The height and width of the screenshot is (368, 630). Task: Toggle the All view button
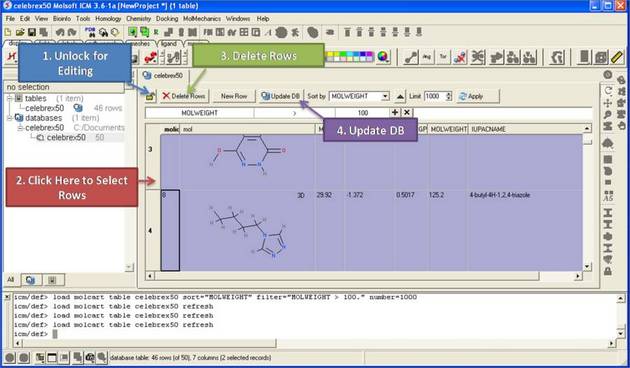click(x=11, y=280)
